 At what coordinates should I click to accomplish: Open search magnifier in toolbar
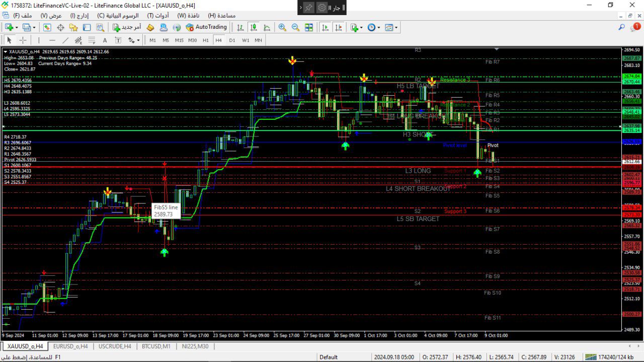(x=622, y=27)
